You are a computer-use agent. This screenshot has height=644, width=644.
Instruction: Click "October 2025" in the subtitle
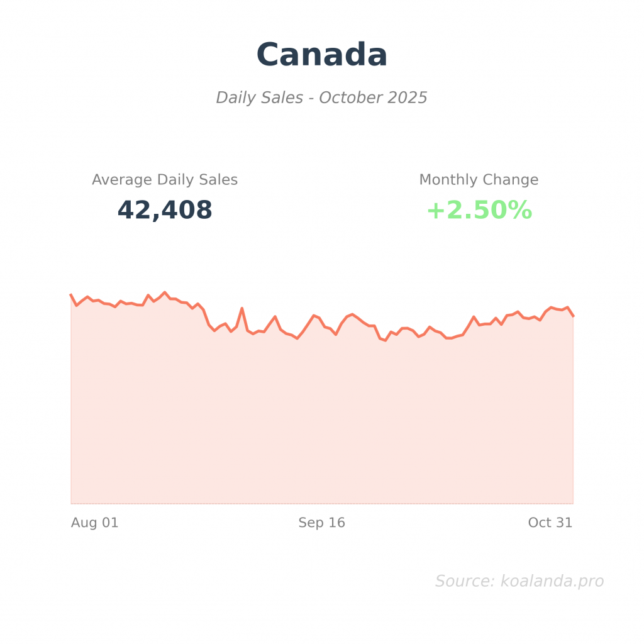(x=373, y=98)
